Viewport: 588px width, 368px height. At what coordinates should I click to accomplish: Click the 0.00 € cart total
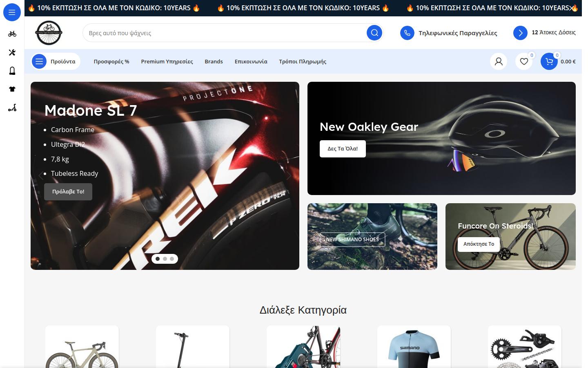click(x=568, y=61)
